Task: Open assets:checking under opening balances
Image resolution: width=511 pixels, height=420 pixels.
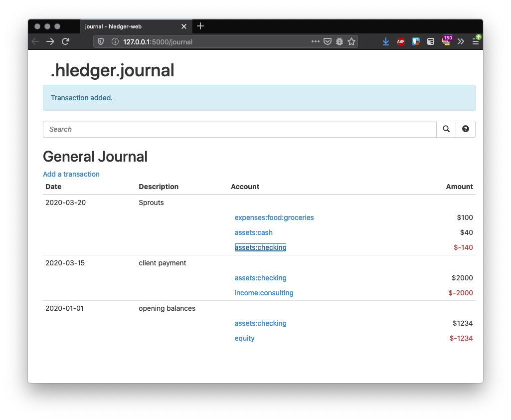Action: tap(260, 323)
